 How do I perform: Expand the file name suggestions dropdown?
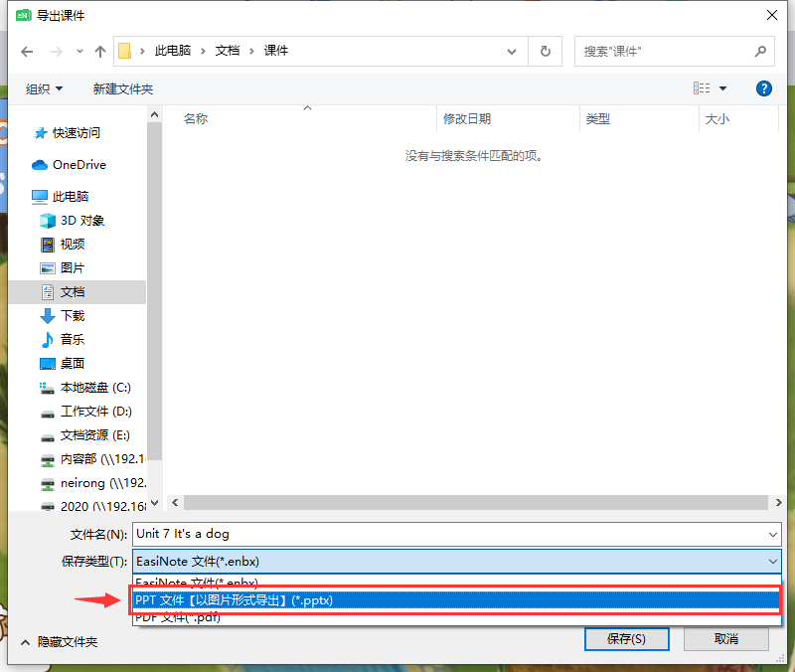[x=772, y=534]
